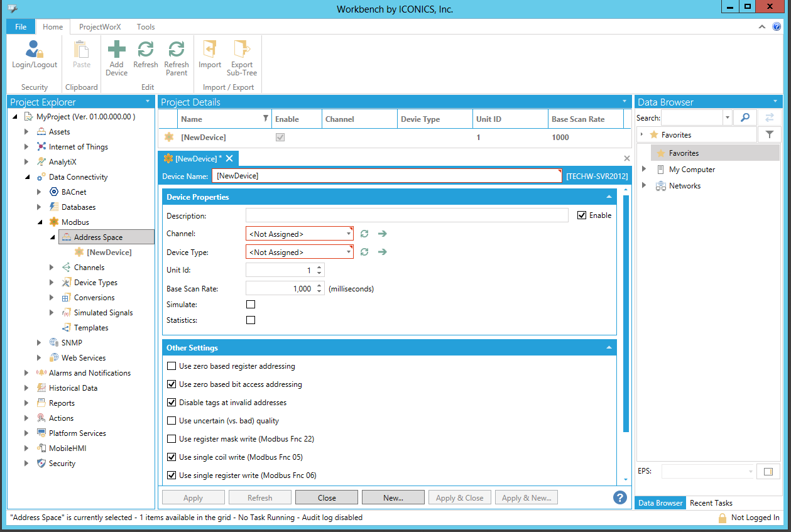The height and width of the screenshot is (532, 791).
Task: Enable the Simulate checkbox
Action: click(251, 304)
